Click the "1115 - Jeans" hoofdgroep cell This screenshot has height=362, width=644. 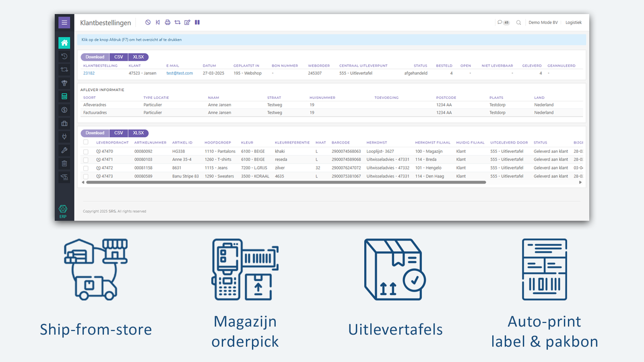216,168
